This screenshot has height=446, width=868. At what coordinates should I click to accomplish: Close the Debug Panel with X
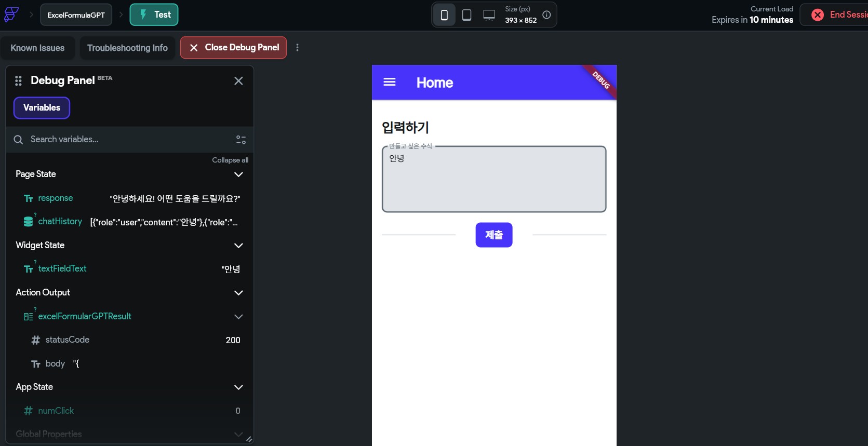coord(238,80)
